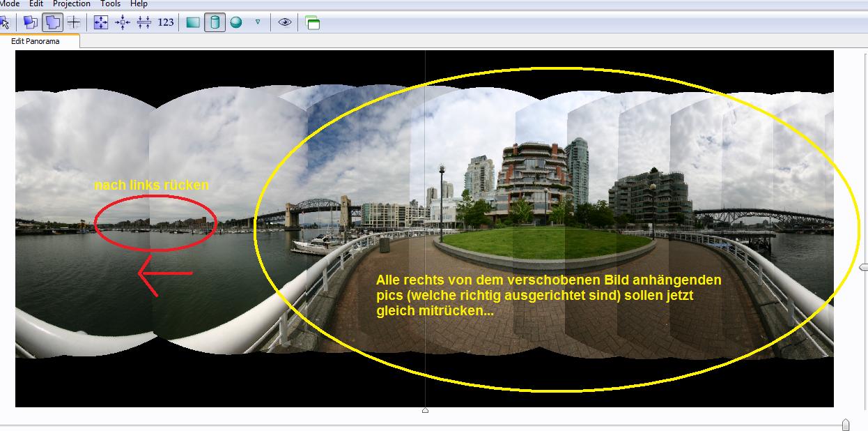Viewport: 868px width, 431px height.
Task: Toggle the eye preview icon
Action: point(284,22)
